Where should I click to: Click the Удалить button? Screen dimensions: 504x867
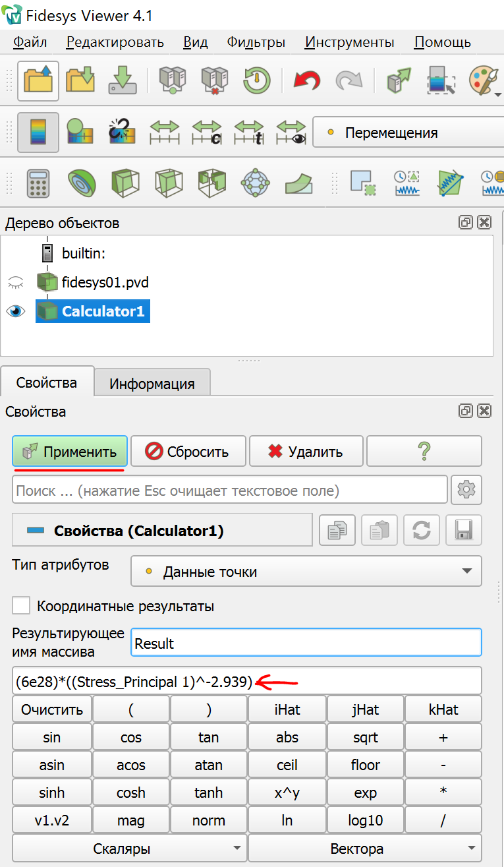306,452
